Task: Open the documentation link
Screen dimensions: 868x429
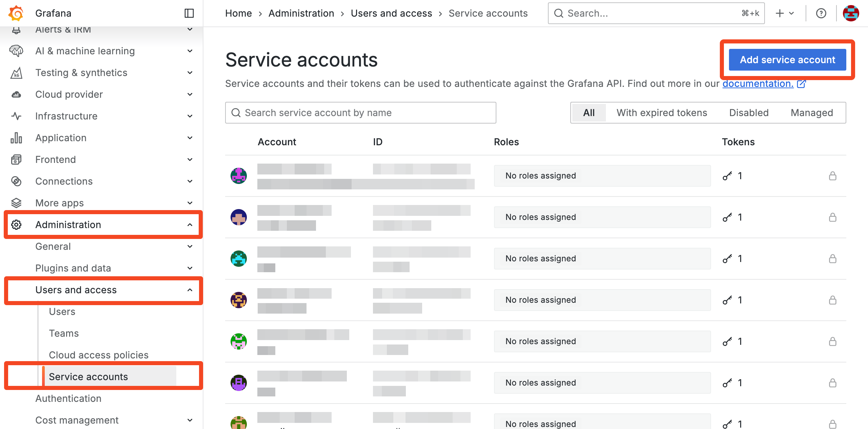Action: point(758,84)
